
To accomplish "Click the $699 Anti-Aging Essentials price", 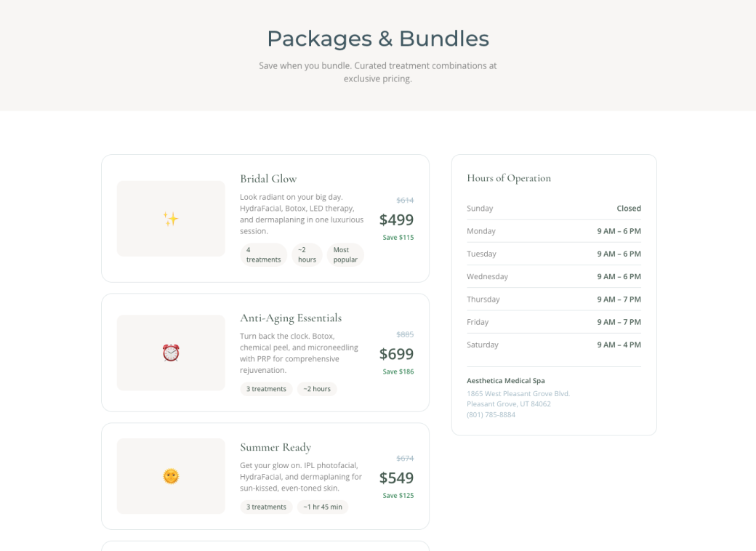I will pos(396,354).
